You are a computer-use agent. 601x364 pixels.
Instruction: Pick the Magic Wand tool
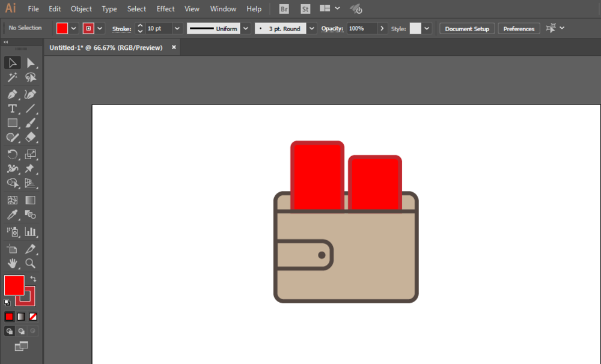(x=12, y=77)
